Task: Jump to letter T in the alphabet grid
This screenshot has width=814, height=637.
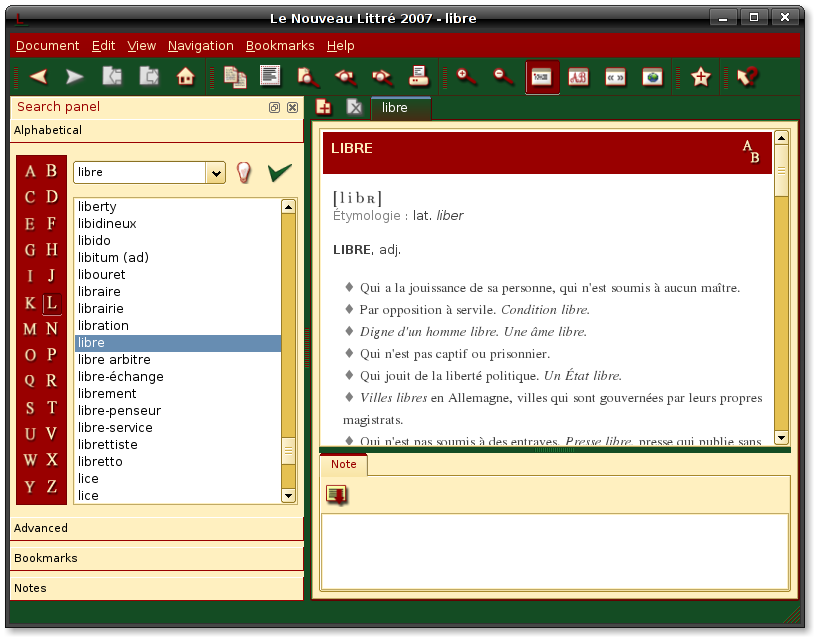Action: click(51, 407)
